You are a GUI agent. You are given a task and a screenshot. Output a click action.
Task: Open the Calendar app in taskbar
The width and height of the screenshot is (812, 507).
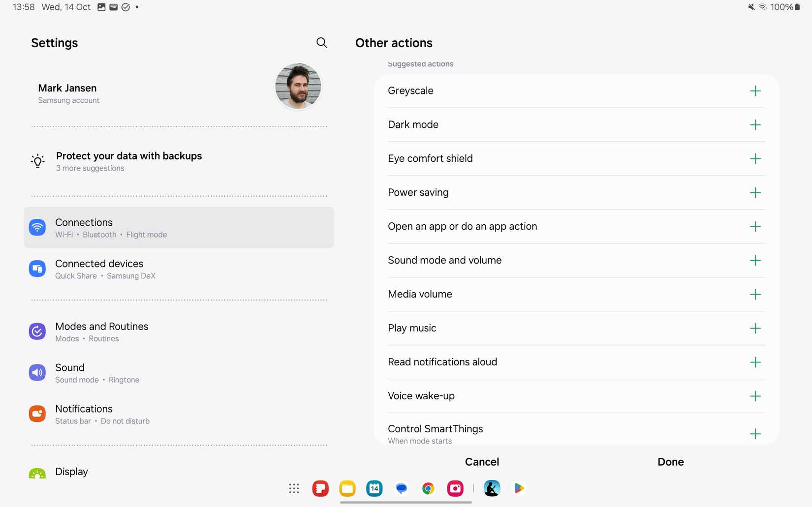click(x=375, y=488)
